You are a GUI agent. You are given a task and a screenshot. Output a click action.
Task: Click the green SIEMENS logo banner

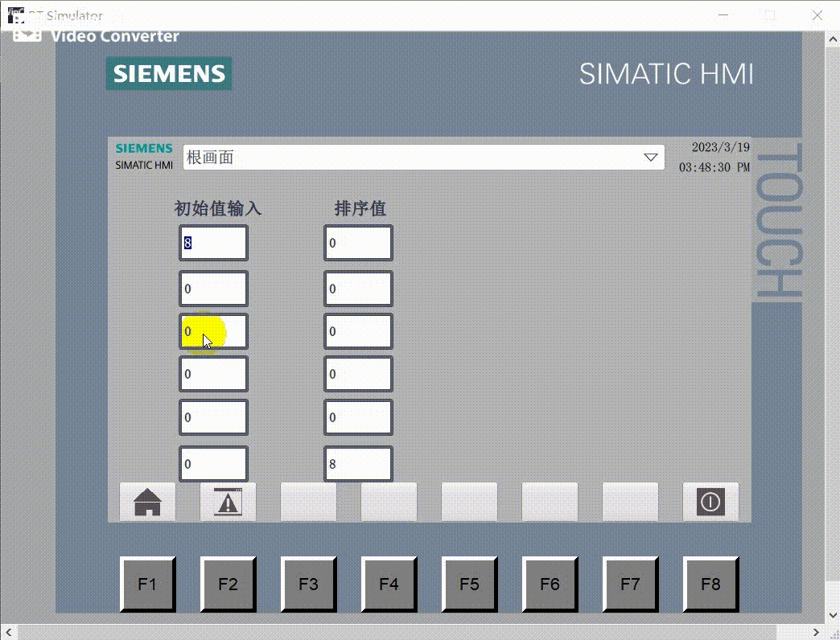click(x=169, y=73)
